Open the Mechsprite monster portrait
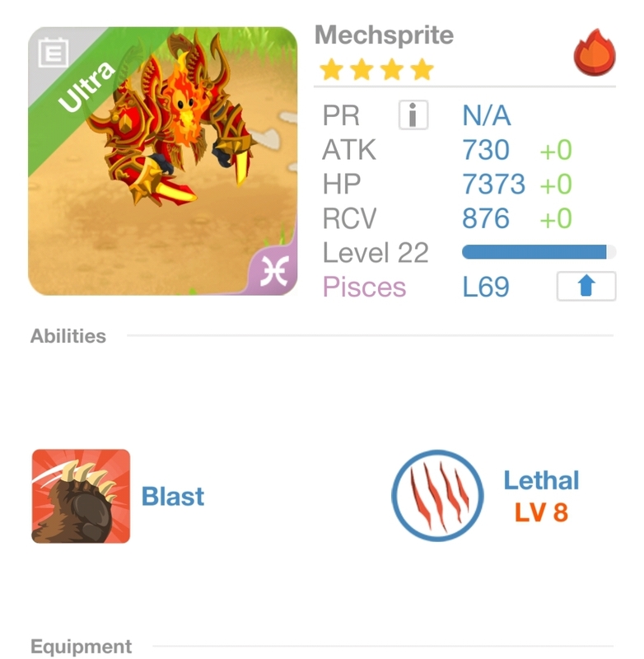The height and width of the screenshot is (659, 644). click(162, 161)
